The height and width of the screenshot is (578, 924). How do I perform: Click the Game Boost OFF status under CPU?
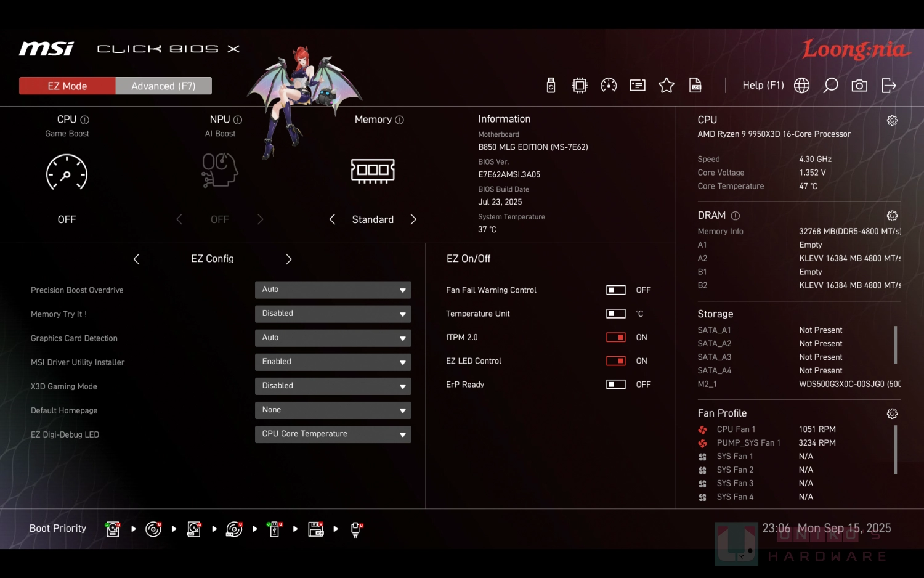point(67,219)
